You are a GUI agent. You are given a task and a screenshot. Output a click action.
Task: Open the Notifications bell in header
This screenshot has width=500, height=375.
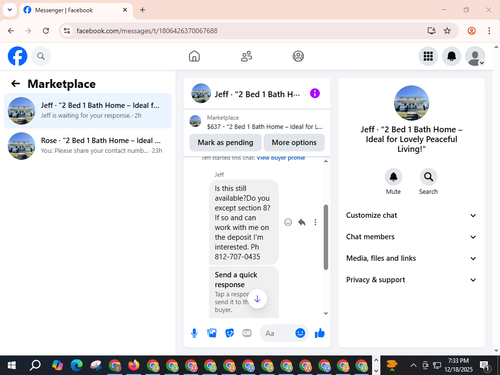click(x=452, y=56)
